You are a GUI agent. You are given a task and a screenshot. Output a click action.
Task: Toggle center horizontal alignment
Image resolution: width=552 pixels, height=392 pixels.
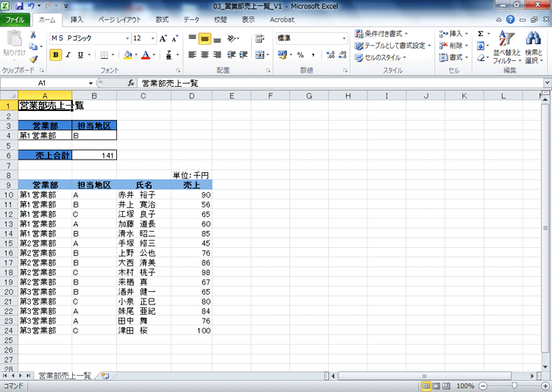coord(205,55)
